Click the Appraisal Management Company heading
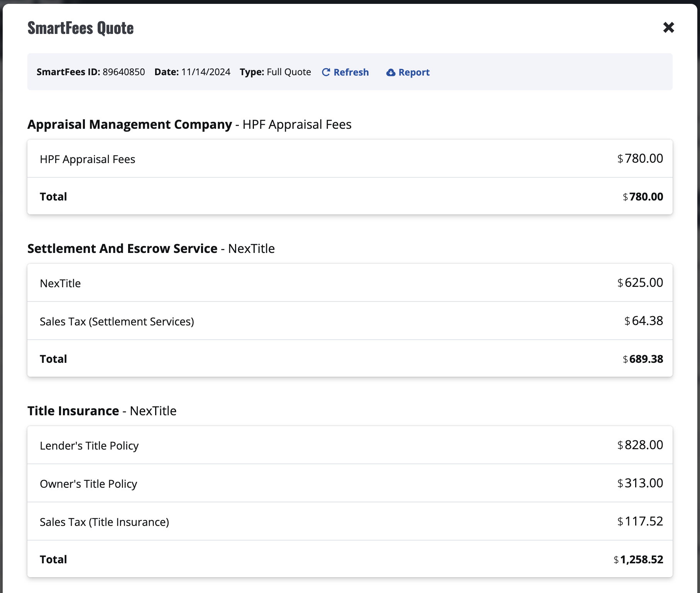 pyautogui.click(x=130, y=125)
